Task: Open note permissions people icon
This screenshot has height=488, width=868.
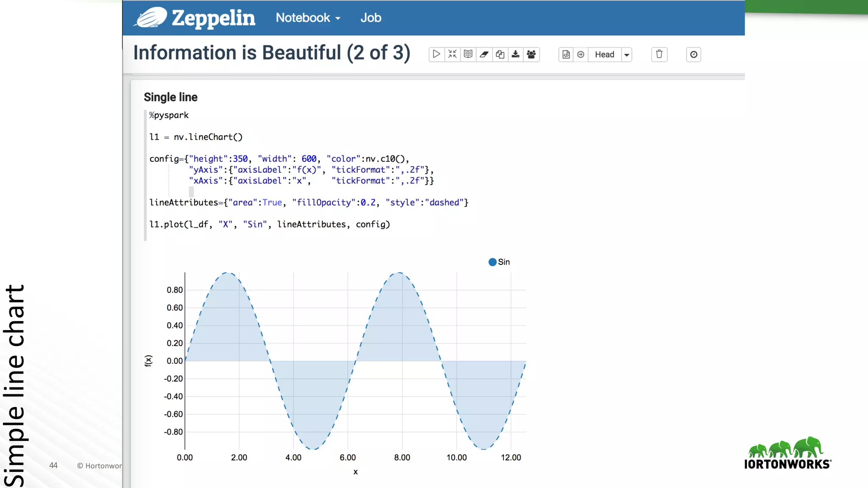Action: (x=531, y=54)
